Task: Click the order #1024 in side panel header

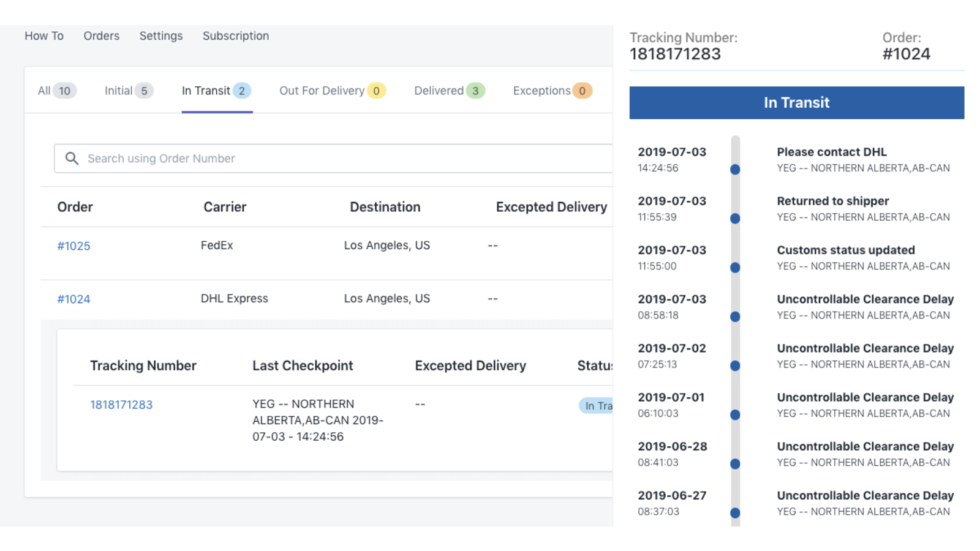Action: (907, 54)
